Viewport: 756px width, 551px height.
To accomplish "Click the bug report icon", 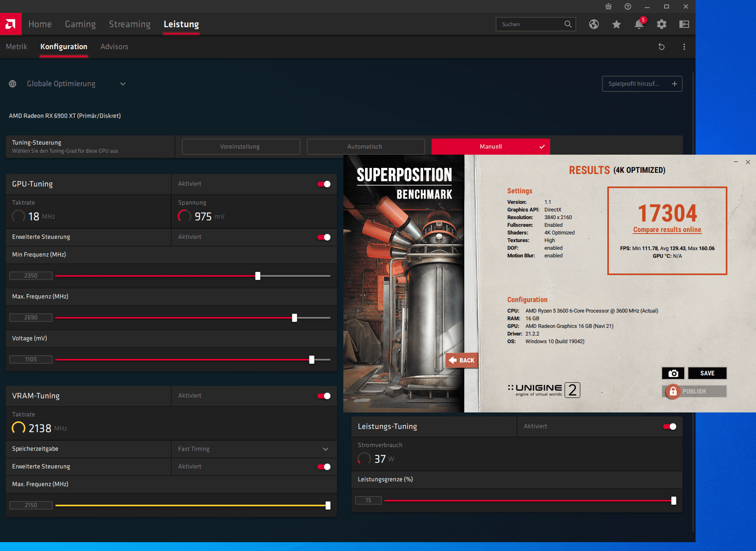I will 608,6.
